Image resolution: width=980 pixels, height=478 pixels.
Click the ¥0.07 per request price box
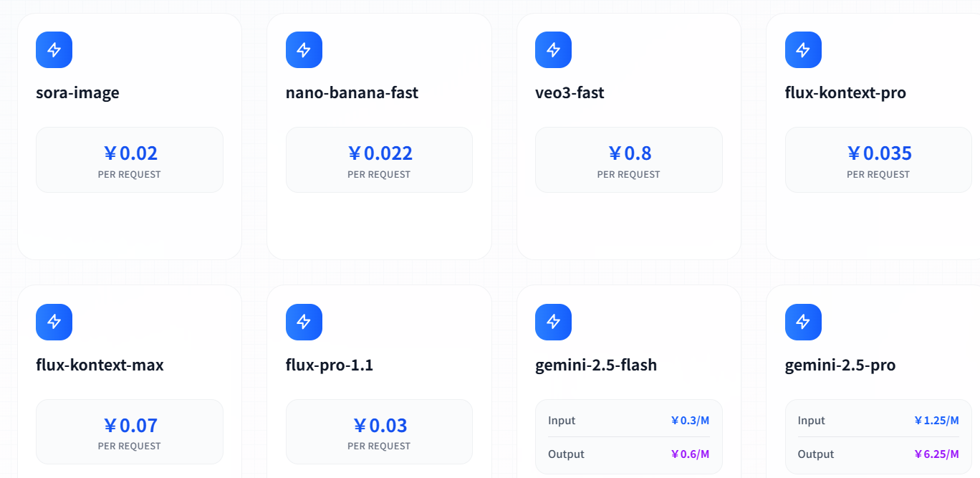pos(130,431)
